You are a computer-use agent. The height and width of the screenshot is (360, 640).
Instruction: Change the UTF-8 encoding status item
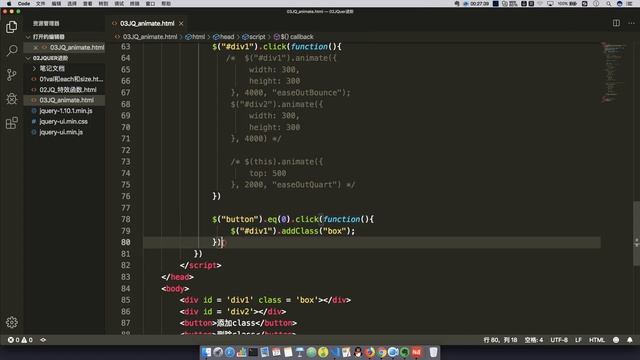[559, 340]
